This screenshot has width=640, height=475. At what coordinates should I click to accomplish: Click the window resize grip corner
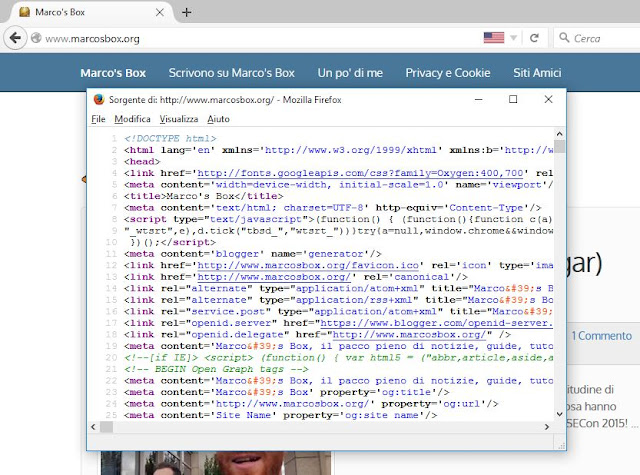pyautogui.click(x=561, y=445)
